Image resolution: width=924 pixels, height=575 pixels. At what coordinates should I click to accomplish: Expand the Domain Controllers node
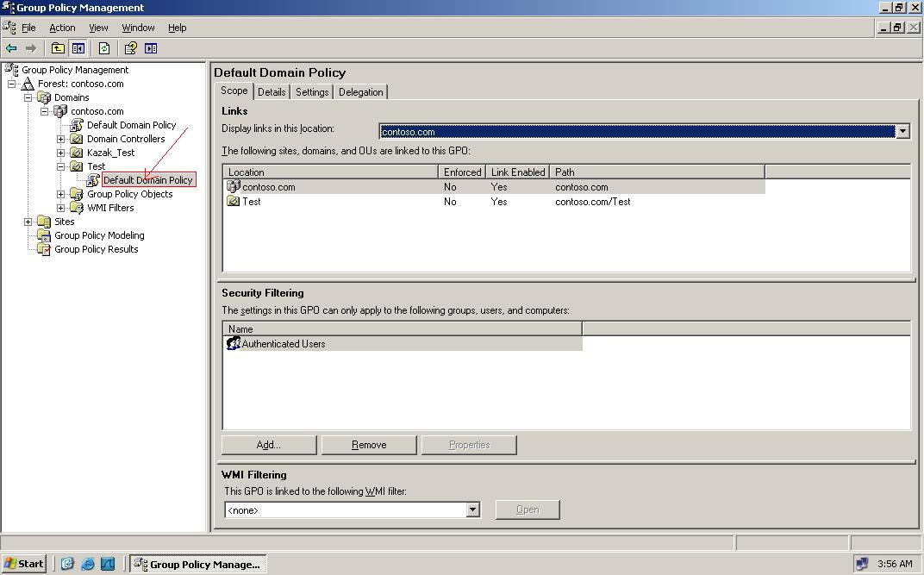coord(60,139)
